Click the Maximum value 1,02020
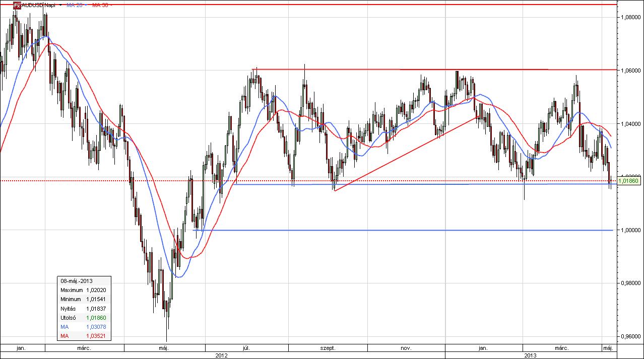644x359 pixels. (x=96, y=290)
